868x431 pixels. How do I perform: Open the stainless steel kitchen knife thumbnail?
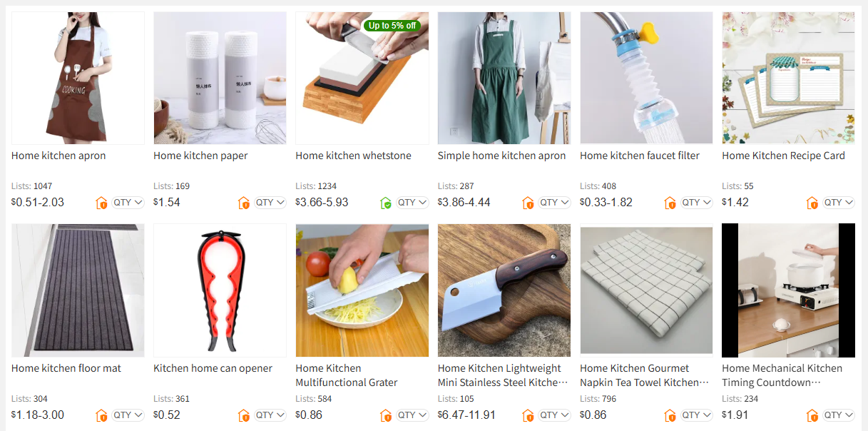click(504, 290)
